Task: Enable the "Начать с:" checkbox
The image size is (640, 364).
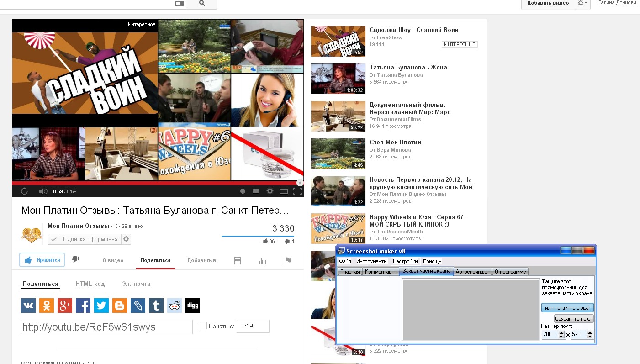Action: tap(203, 326)
